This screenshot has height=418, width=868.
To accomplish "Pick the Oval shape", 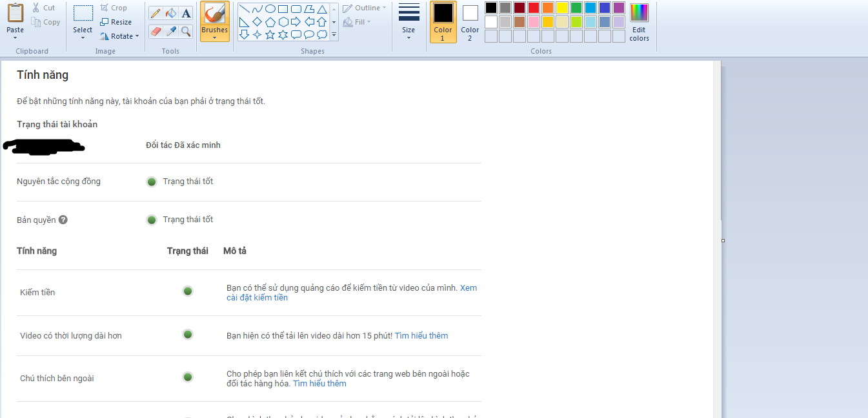I will coord(270,9).
